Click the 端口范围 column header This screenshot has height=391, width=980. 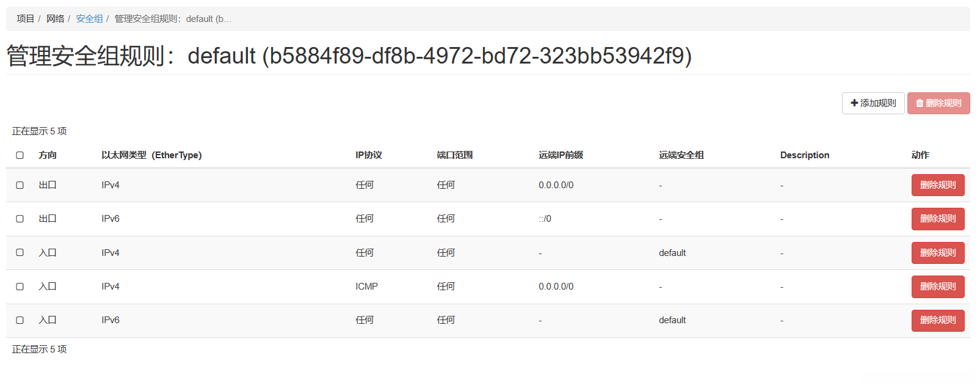pos(455,155)
